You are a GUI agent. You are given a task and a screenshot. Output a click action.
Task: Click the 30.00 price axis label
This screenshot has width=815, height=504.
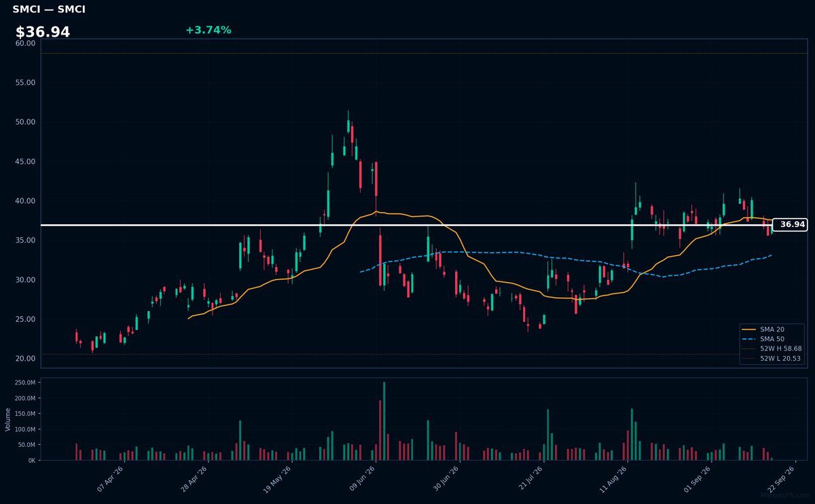[26, 279]
